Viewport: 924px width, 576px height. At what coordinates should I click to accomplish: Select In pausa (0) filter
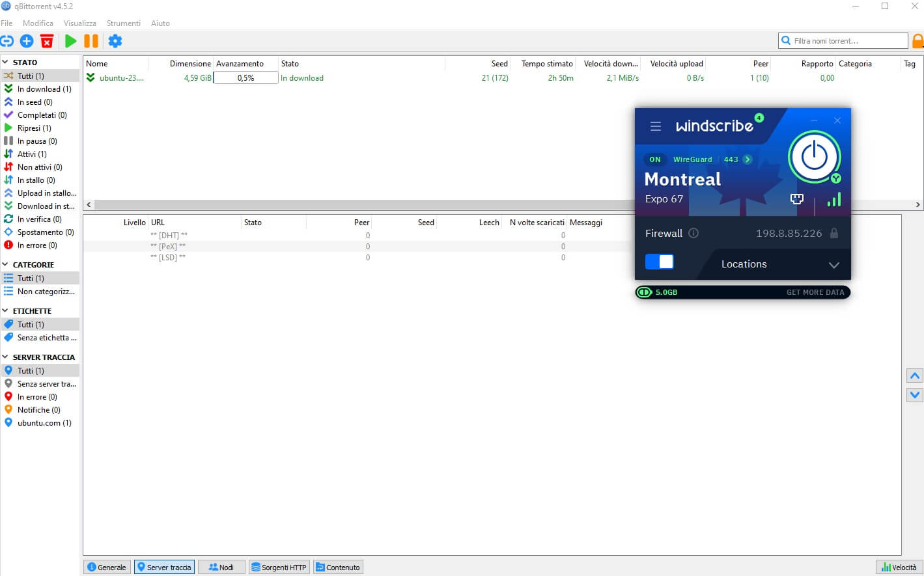click(40, 141)
